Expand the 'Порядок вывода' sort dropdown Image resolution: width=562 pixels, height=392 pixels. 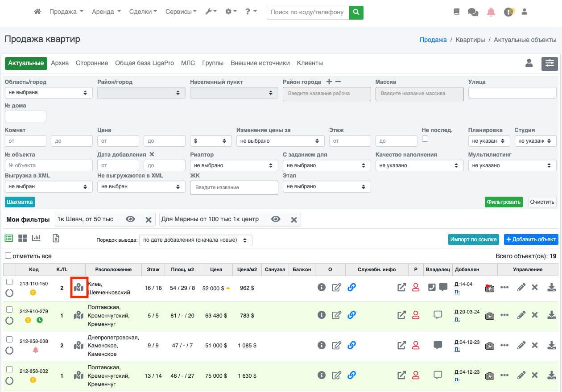(195, 240)
